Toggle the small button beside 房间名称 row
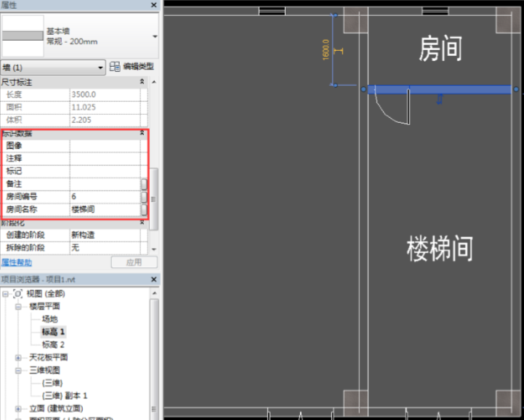Screen dimensions: 524x420 tap(144, 209)
